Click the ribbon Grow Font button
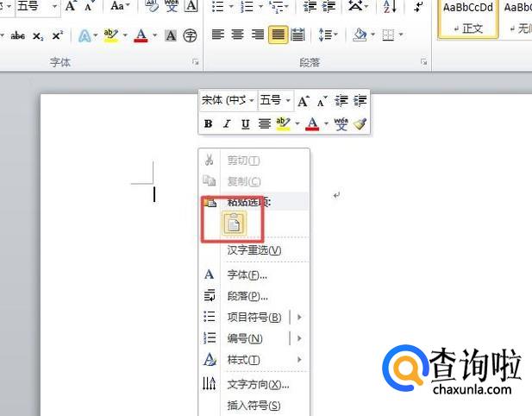Viewport: 532px width, 416px height. click(x=71, y=6)
